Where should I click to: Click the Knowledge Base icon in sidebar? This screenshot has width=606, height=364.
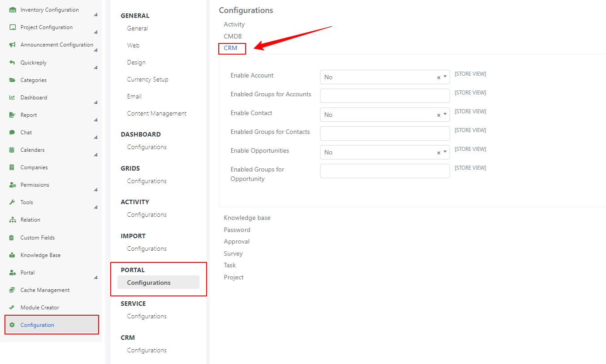12,255
